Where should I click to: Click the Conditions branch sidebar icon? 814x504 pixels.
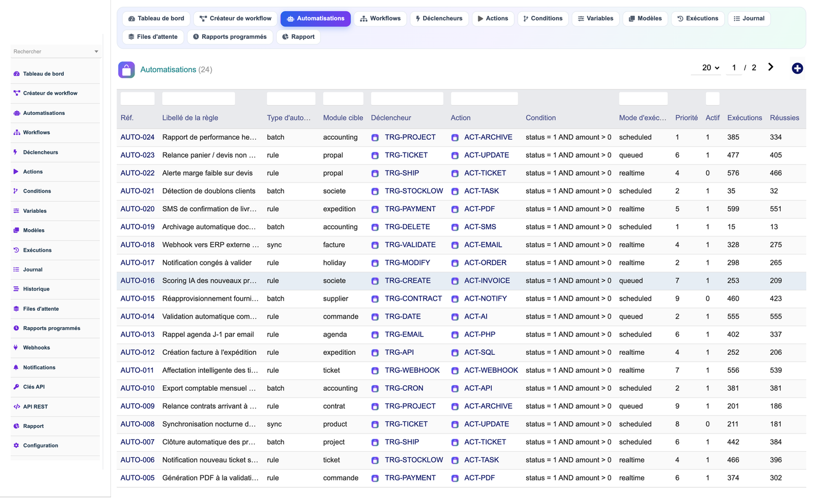pos(15,191)
